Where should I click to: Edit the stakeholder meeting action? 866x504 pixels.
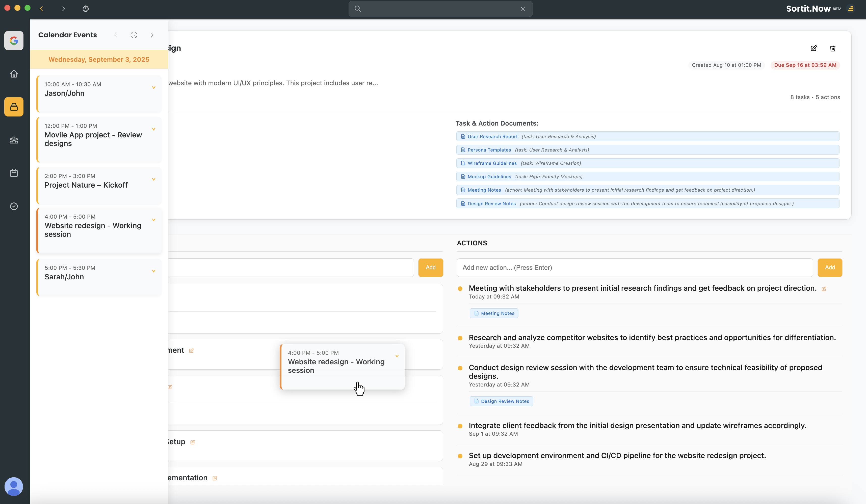tap(824, 289)
